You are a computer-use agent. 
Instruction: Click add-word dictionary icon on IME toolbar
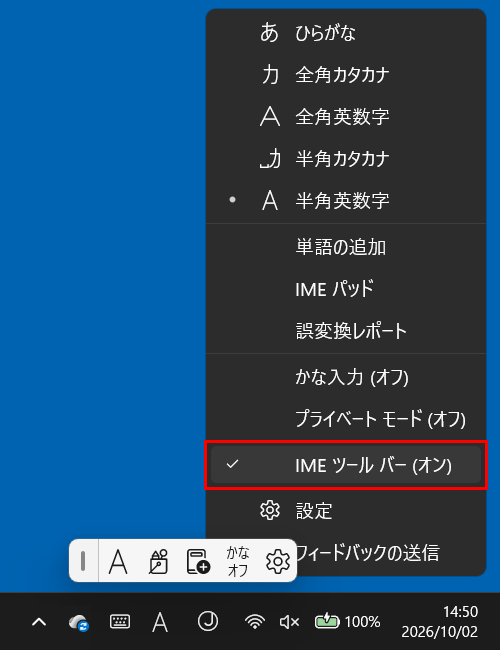(198, 562)
